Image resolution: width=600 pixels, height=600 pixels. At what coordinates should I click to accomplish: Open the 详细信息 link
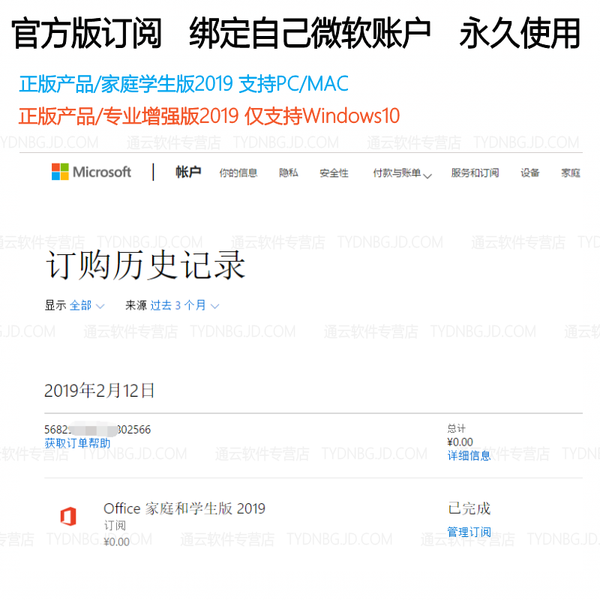469,455
